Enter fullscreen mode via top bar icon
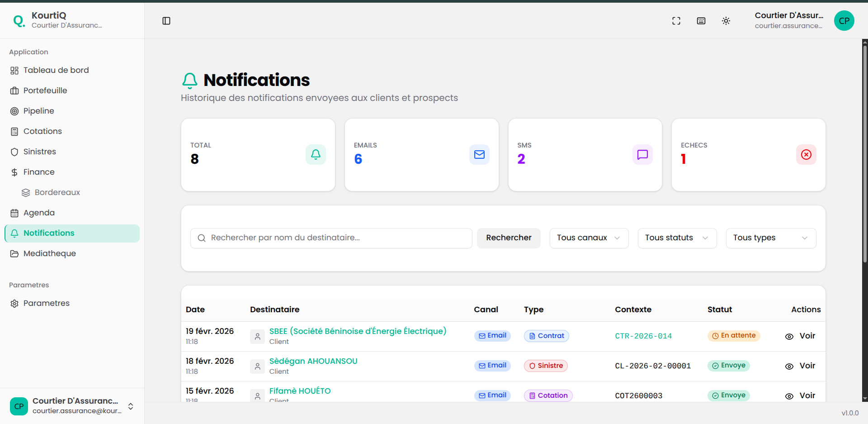868x424 pixels. coord(676,21)
